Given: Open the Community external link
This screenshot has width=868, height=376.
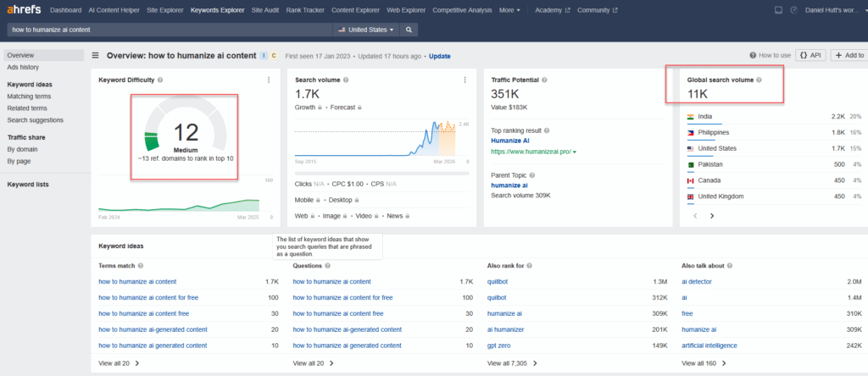Looking at the screenshot, I should [x=598, y=10].
